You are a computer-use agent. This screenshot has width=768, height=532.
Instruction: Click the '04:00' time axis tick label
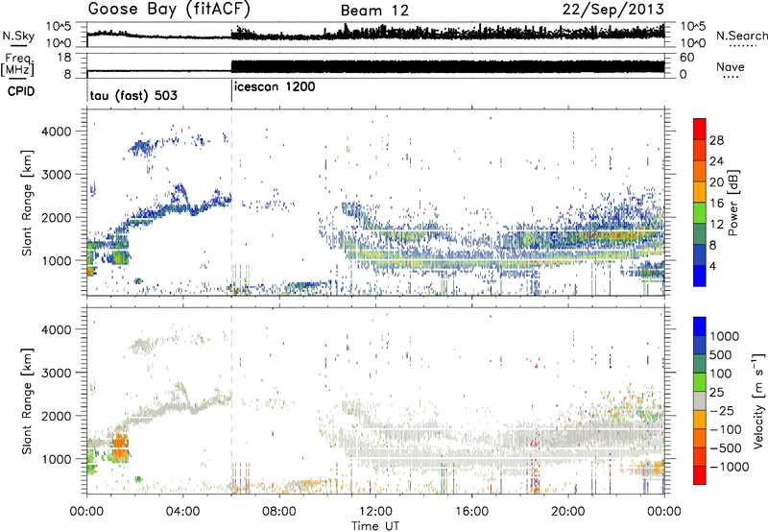tap(182, 512)
